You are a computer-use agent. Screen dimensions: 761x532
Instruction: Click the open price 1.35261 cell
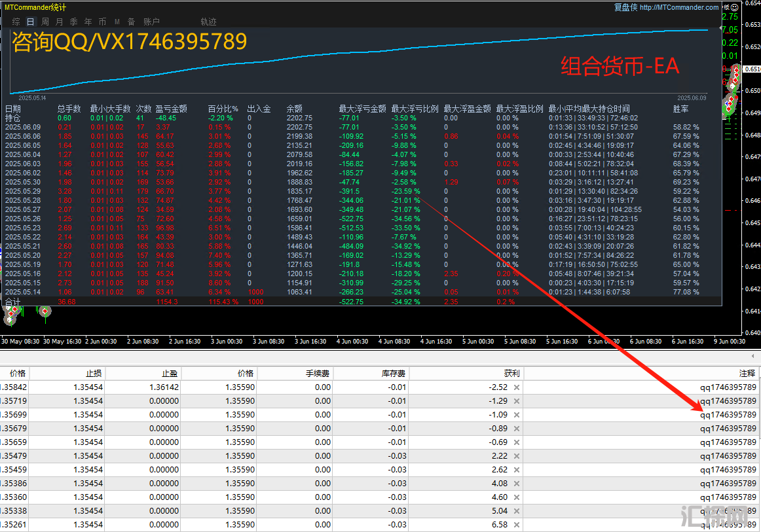tap(14, 525)
